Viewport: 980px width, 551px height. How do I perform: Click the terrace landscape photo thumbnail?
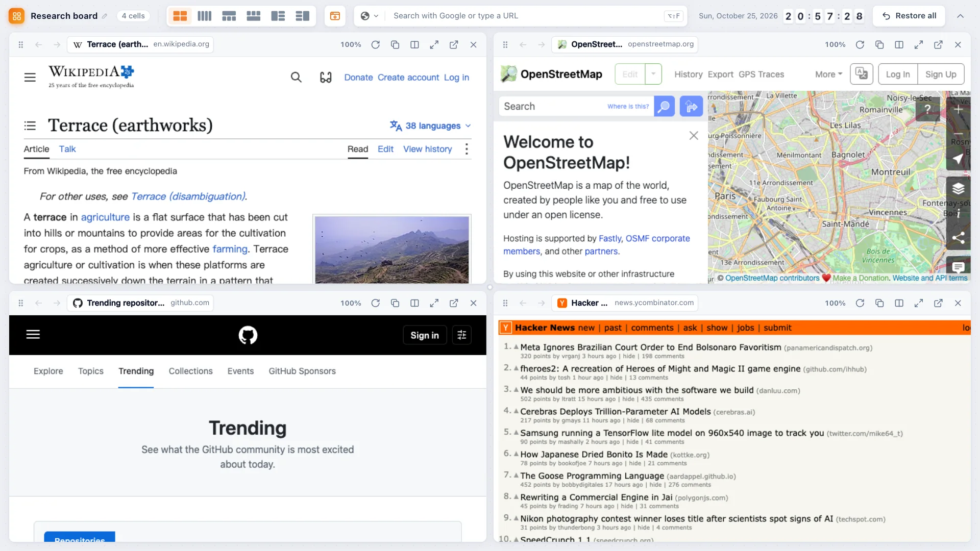coord(392,249)
